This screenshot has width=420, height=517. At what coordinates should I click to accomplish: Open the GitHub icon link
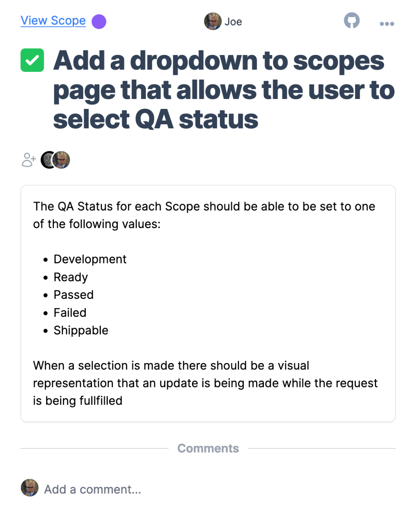pyautogui.click(x=352, y=21)
